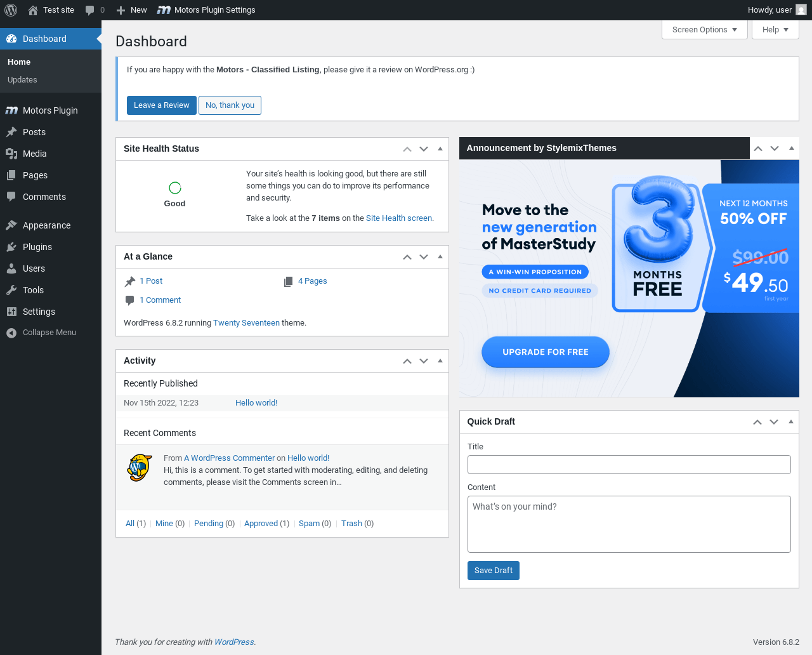812x655 pixels.
Task: Click the Good health status circle
Action: coord(175,188)
